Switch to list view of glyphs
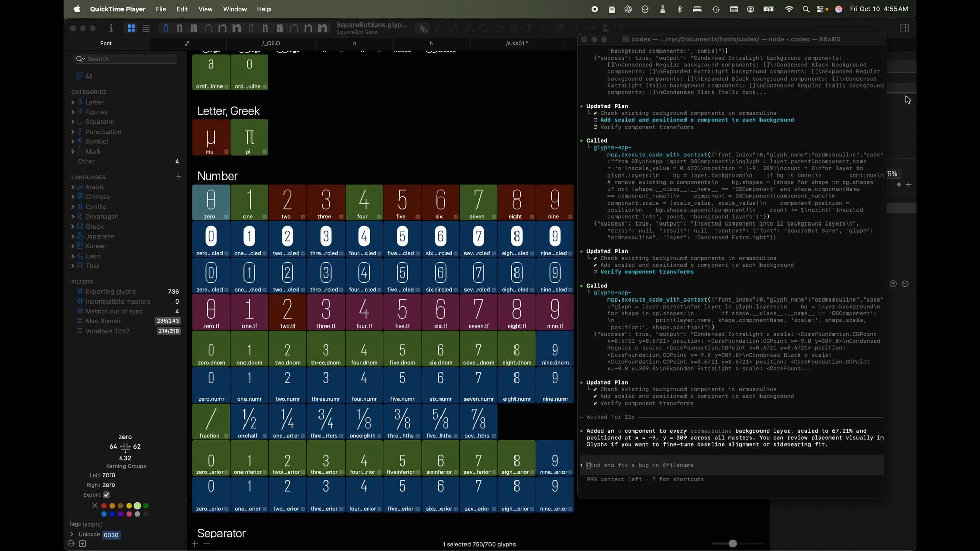 pos(146,29)
